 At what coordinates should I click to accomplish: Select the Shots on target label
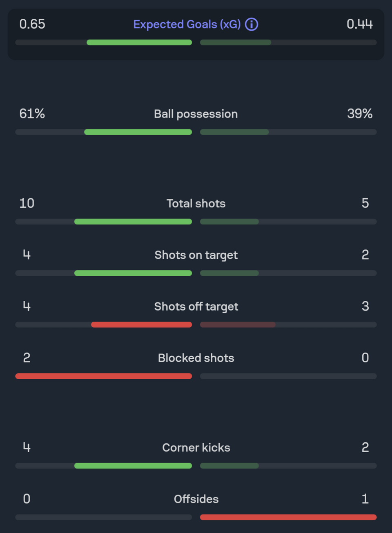(x=196, y=255)
